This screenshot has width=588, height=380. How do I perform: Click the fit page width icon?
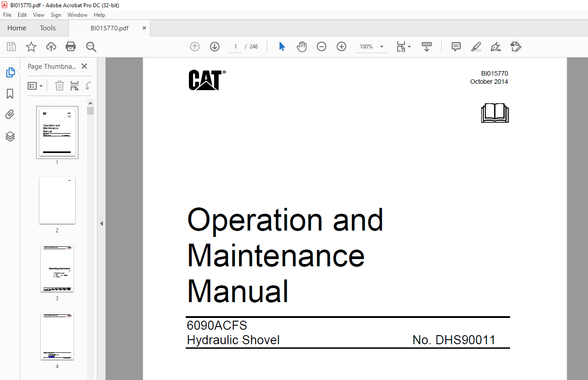(x=400, y=47)
